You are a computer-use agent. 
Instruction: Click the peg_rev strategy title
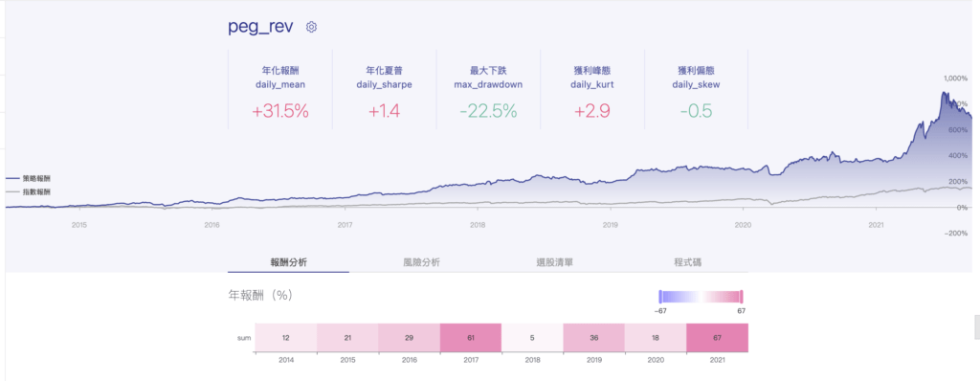[260, 28]
